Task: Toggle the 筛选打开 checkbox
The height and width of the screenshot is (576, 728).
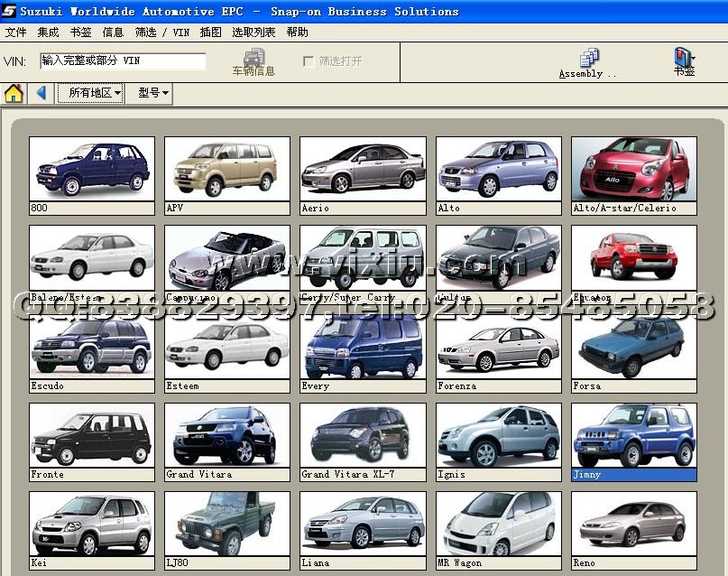Action: [309, 61]
